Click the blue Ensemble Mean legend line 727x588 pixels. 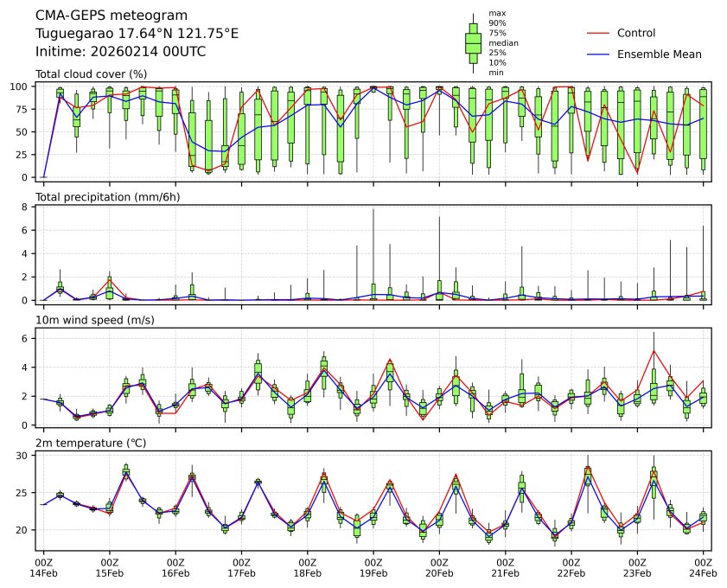click(598, 54)
